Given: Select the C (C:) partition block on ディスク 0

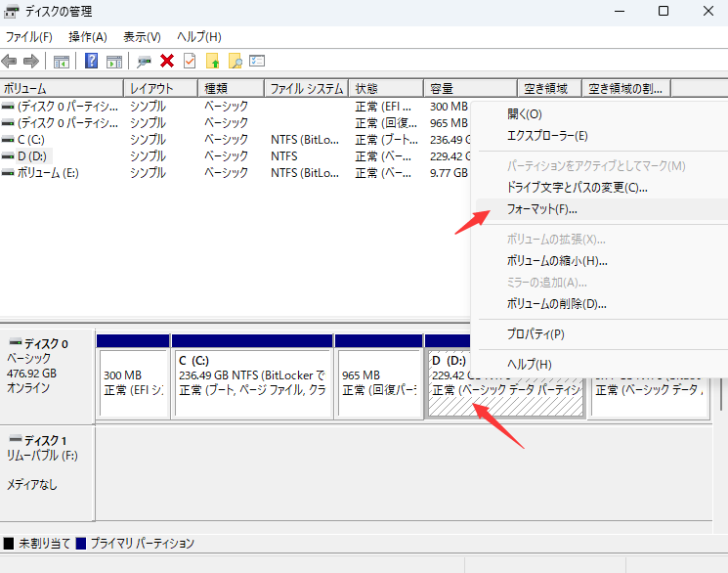Looking at the screenshot, I should [252, 375].
